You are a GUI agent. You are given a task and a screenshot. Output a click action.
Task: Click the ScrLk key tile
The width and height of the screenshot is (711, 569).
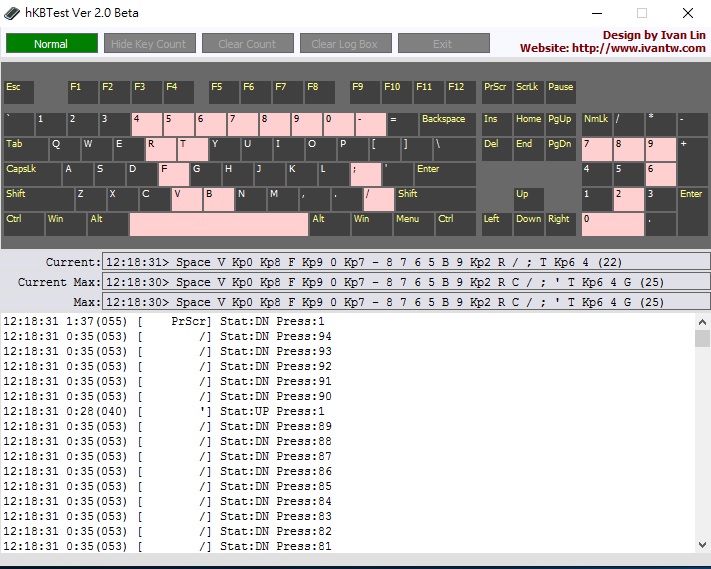(x=528, y=92)
